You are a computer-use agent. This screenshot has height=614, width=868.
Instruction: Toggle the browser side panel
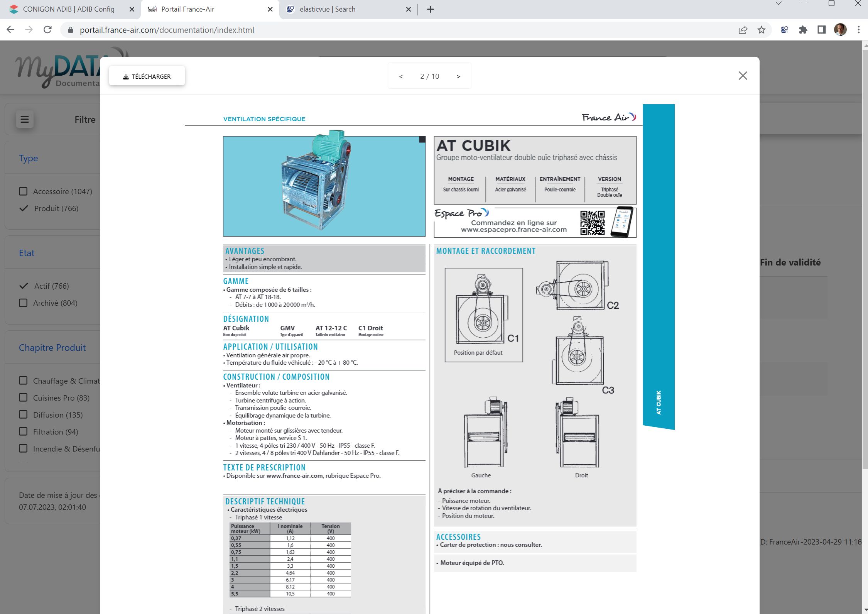click(821, 30)
